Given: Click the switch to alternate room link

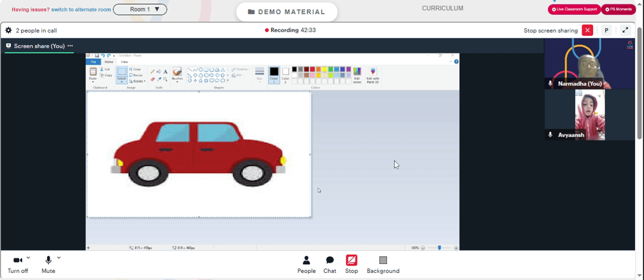Looking at the screenshot, I should (81, 10).
